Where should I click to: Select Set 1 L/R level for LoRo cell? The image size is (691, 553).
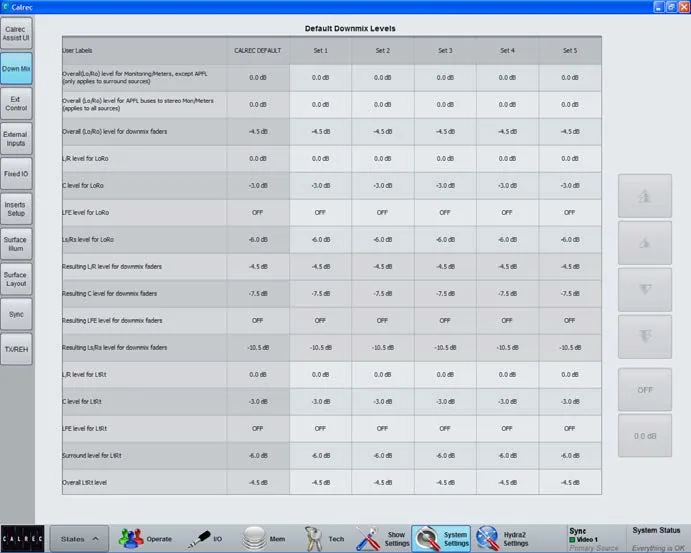[x=320, y=159]
